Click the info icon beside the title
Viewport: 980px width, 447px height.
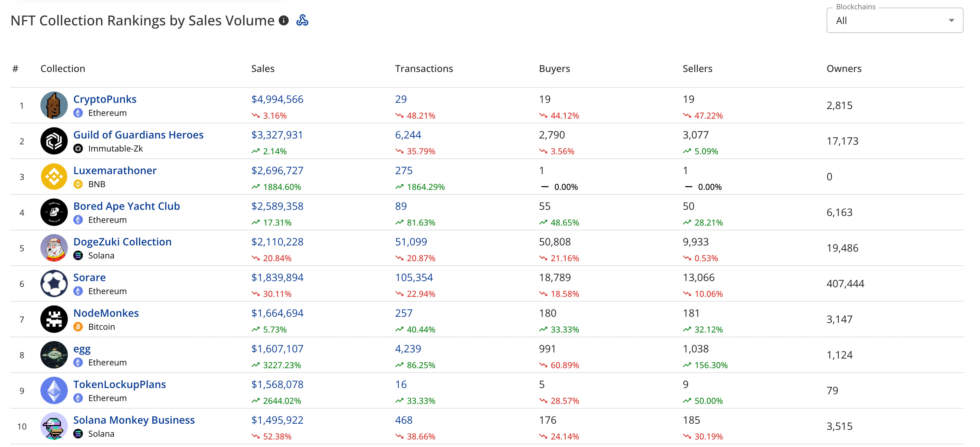pos(284,21)
